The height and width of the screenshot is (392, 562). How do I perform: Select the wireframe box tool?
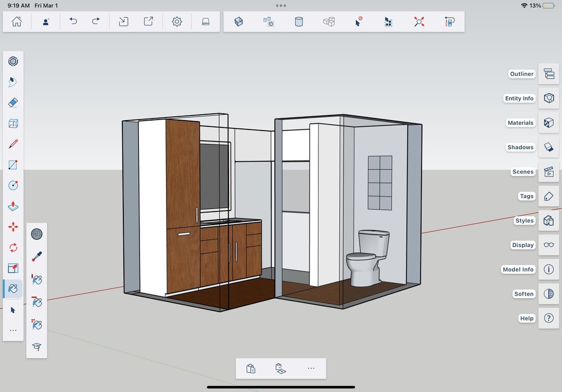13,124
